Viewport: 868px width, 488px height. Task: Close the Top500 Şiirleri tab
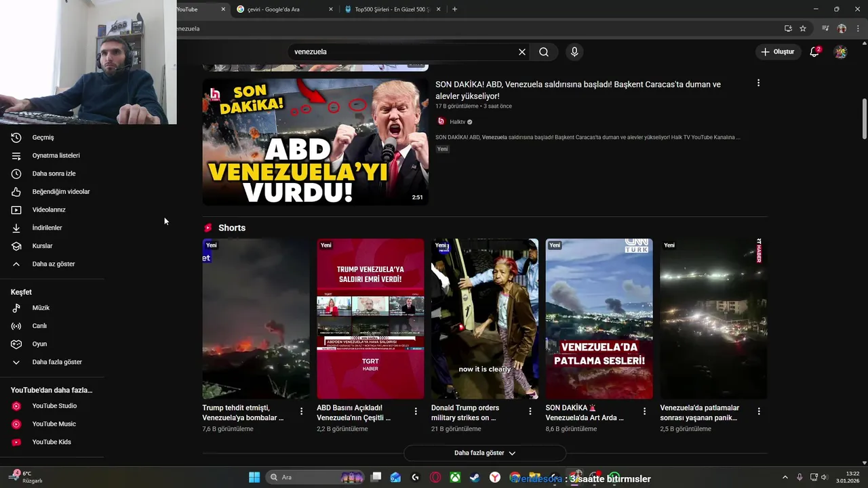[x=438, y=9]
